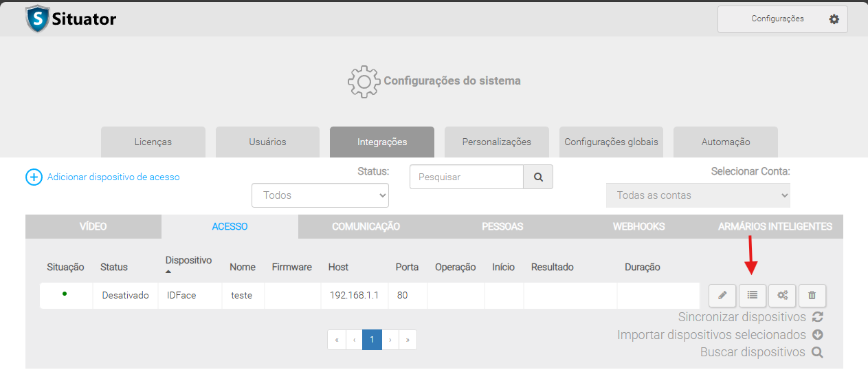This screenshot has width=868, height=370.
Task: Click the Importar dispositivos download icon
Action: (x=817, y=335)
